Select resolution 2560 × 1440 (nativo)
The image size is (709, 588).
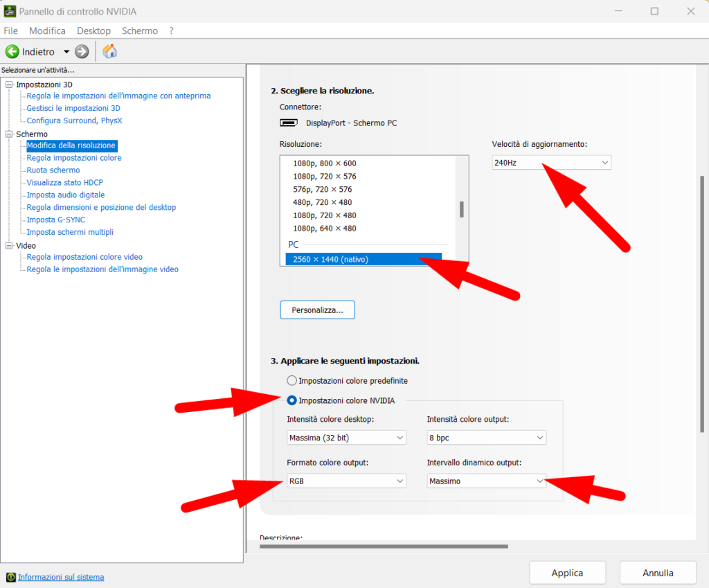pos(364,259)
